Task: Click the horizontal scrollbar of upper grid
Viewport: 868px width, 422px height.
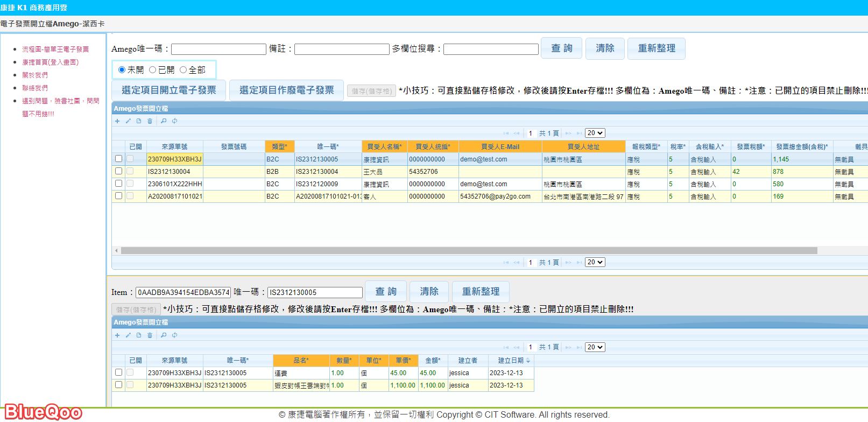Action: (x=468, y=250)
